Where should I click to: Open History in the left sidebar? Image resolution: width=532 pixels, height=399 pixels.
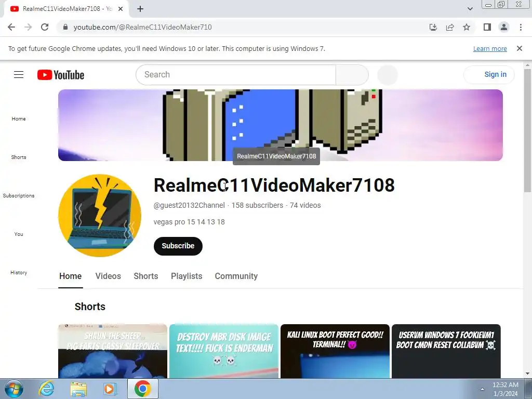[x=19, y=272]
